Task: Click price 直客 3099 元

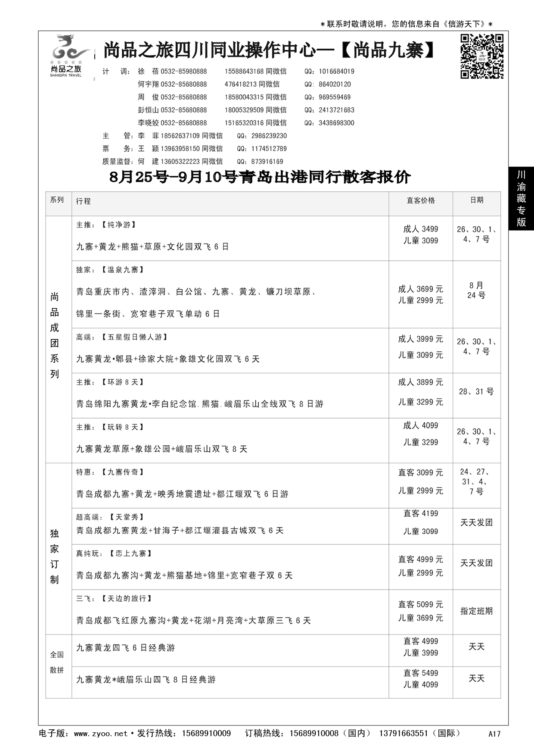Action: (420, 473)
